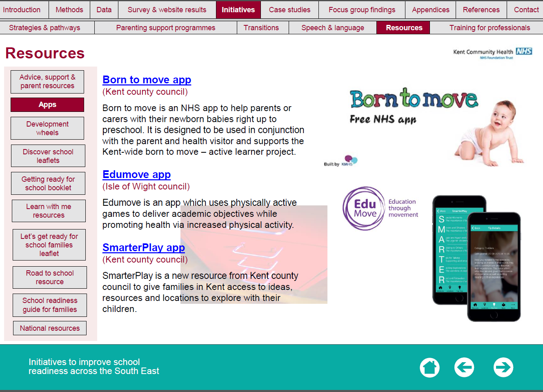
Task: Click the National resources sidebar button
Action: (x=50, y=328)
